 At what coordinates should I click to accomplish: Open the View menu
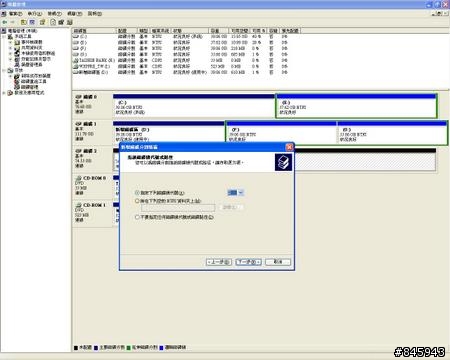pos(55,14)
